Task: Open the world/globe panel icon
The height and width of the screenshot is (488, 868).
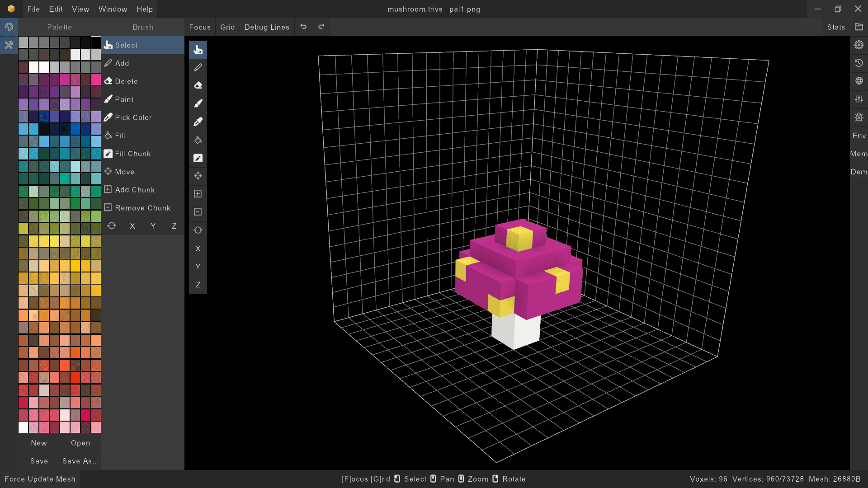Action: (x=859, y=81)
